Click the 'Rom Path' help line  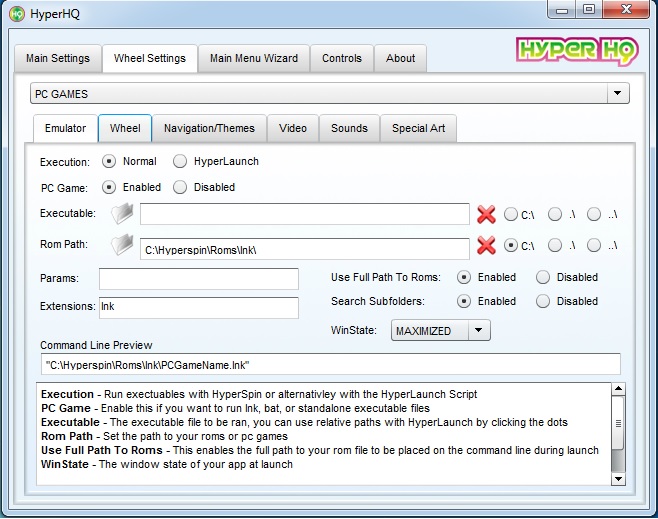(x=164, y=436)
